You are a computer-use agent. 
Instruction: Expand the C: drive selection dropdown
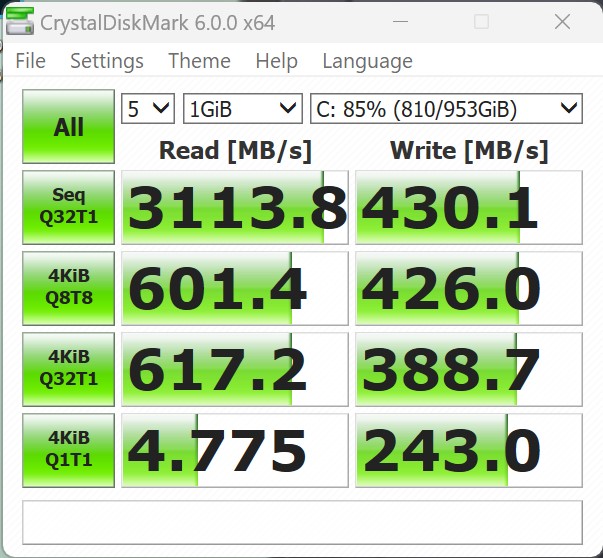pyautogui.click(x=445, y=108)
